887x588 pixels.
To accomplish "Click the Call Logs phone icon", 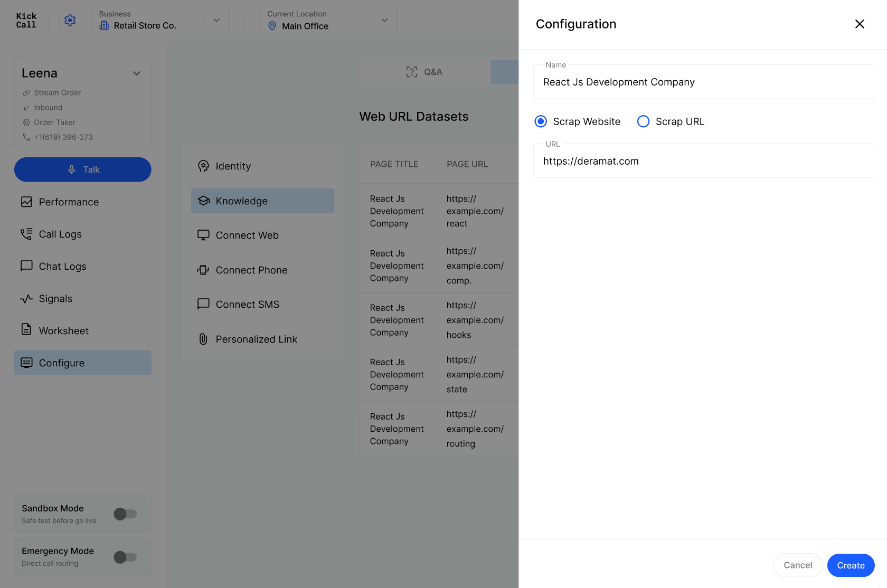I will click(x=26, y=234).
